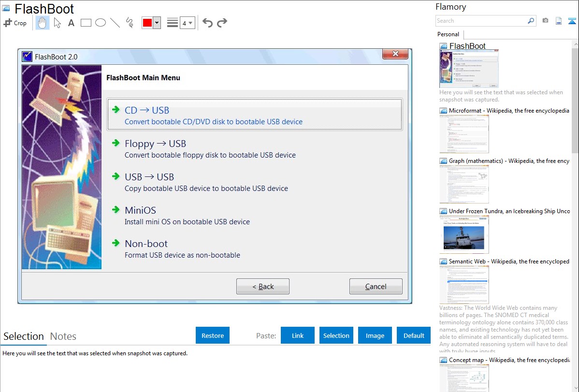Image resolution: width=579 pixels, height=392 pixels.
Task: Choose Floppy to USB option
Action: coord(255,148)
